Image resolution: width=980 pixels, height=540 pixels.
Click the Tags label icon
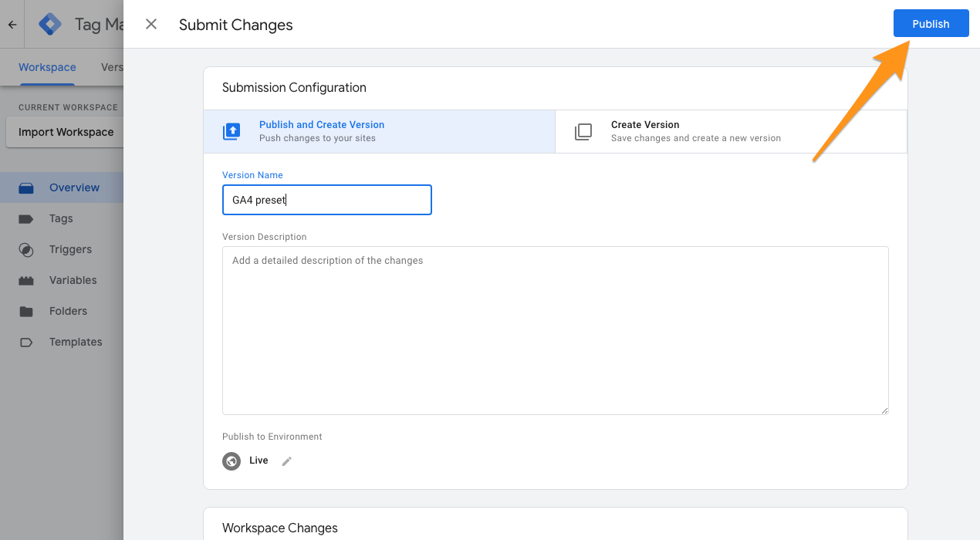(x=26, y=218)
